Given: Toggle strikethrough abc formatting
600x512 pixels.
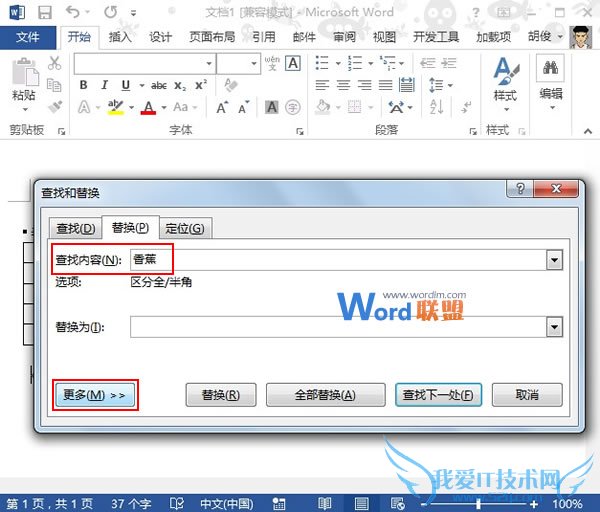Looking at the screenshot, I should click(x=159, y=85).
